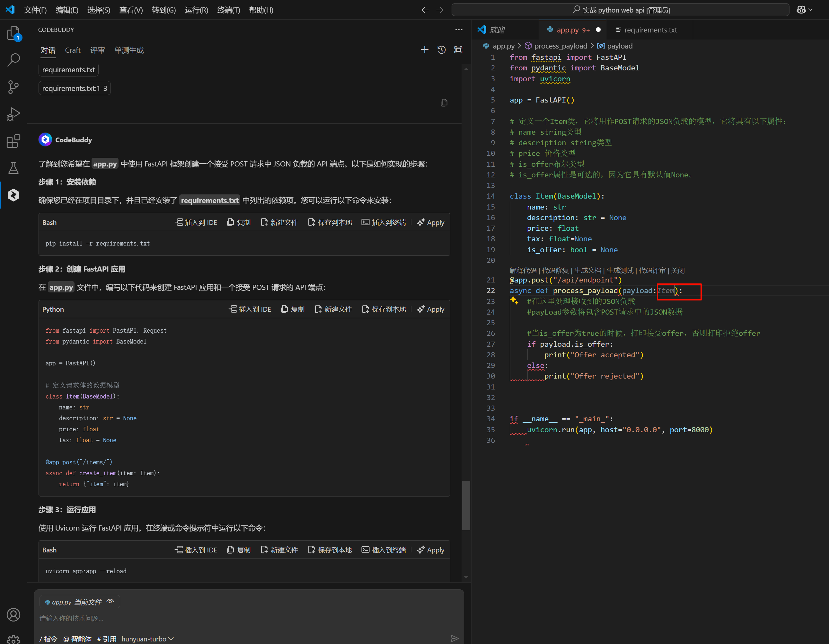
Task: Open the 终端(T) menu
Action: coord(228,10)
